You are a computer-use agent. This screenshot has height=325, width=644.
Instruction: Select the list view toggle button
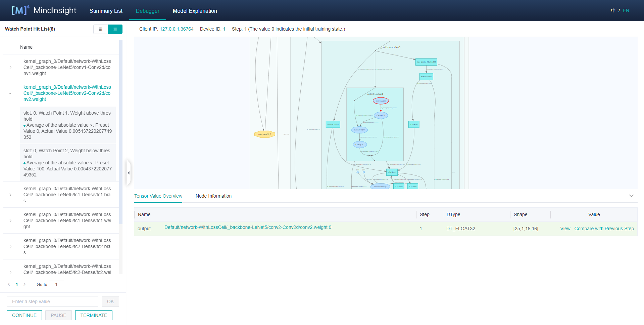pyautogui.click(x=115, y=29)
